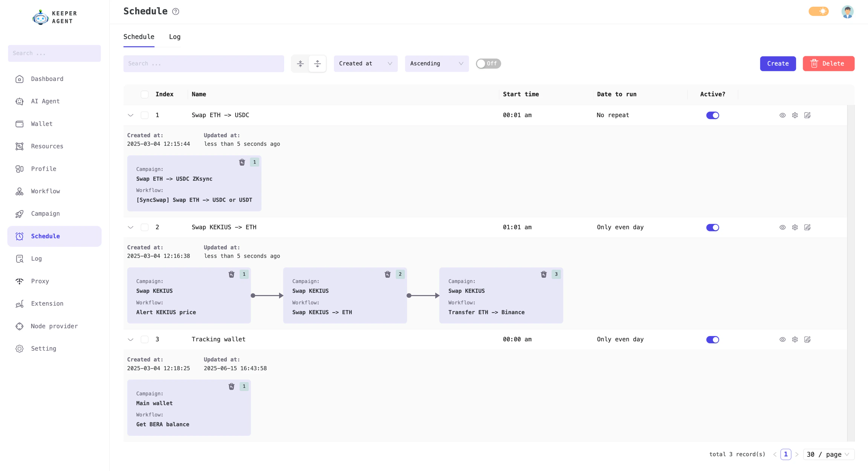Open the Proxy sidebar page
Image resolution: width=868 pixels, height=471 pixels.
(40, 281)
